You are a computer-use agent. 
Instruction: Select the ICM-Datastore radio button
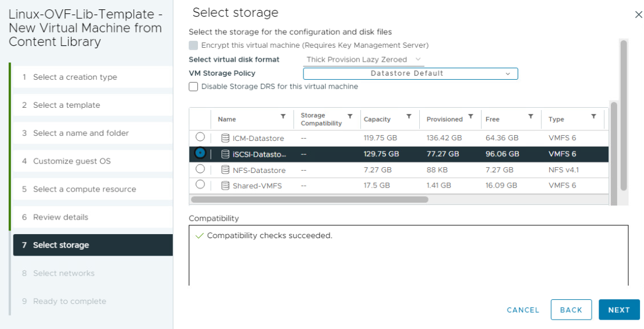(x=200, y=137)
